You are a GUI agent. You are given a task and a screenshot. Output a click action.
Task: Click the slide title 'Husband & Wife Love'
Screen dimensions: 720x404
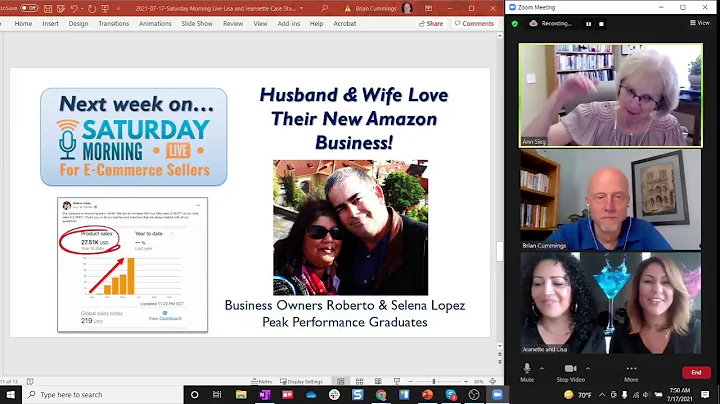(354, 95)
